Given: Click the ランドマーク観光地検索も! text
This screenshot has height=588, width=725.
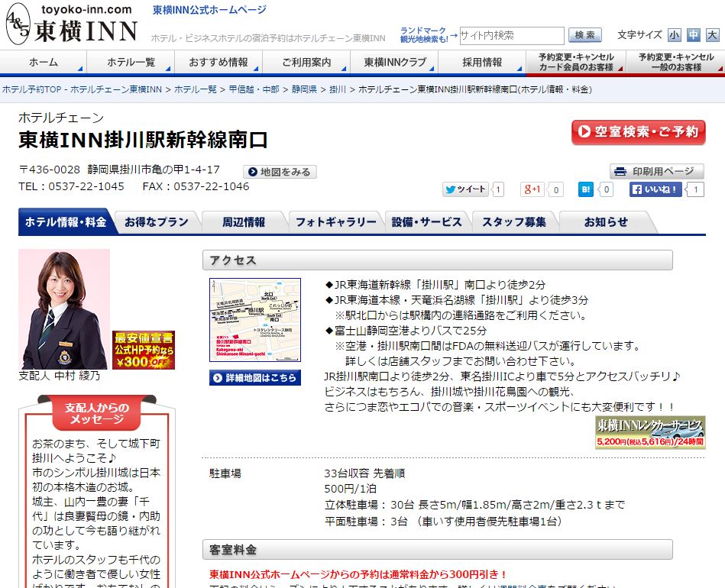Looking at the screenshot, I should (424, 35).
